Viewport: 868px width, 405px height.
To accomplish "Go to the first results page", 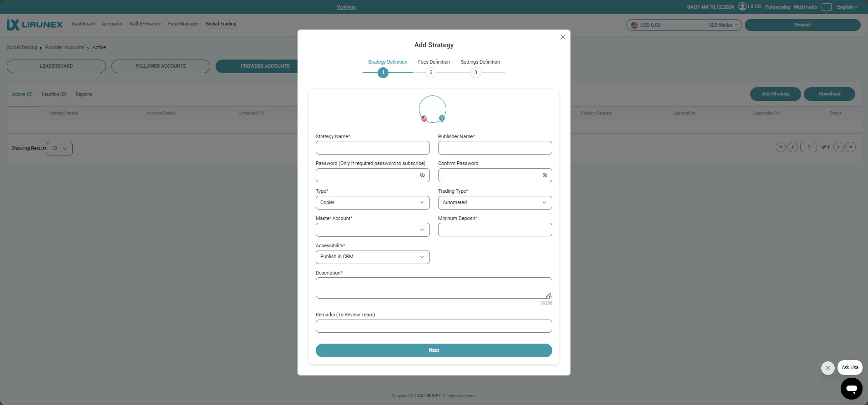I will tap(781, 147).
